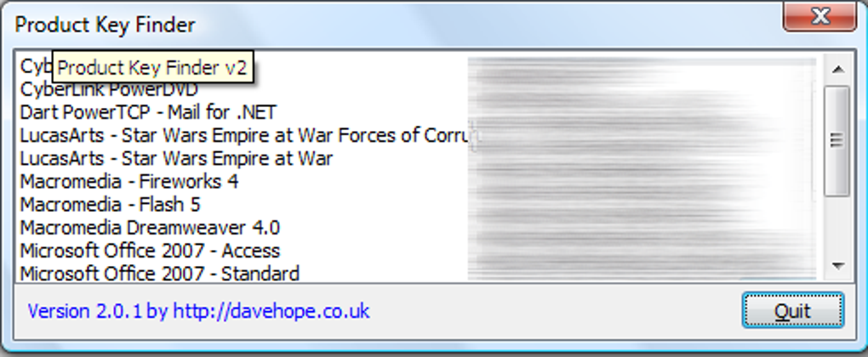Viewport: 868px width, 357px height.
Task: Click blurred key for Microsoft Office 2007 - Access
Action: click(642, 251)
